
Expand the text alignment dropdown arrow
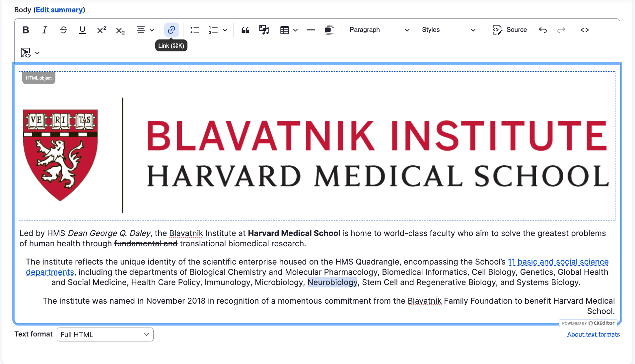152,30
